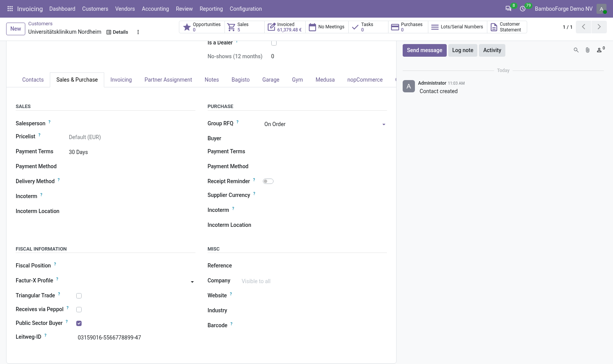Screen dimensions: 613x364
Task: Open the record actions kebab menu
Action: point(138,32)
